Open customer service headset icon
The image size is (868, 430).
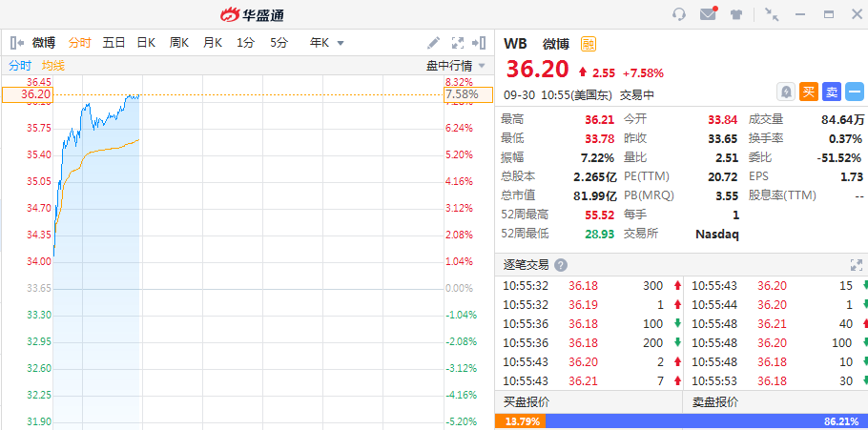point(679,14)
